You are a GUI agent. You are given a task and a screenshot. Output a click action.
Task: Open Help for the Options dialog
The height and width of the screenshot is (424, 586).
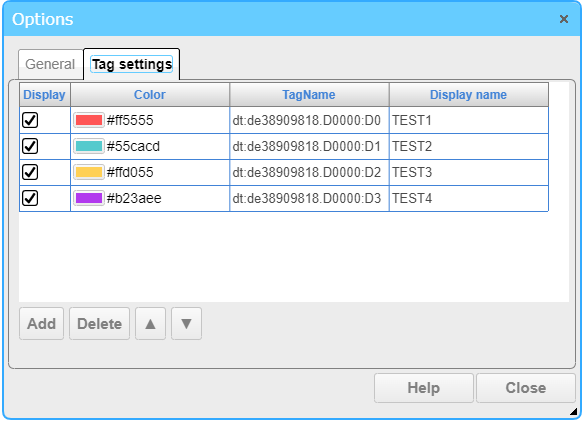point(424,388)
